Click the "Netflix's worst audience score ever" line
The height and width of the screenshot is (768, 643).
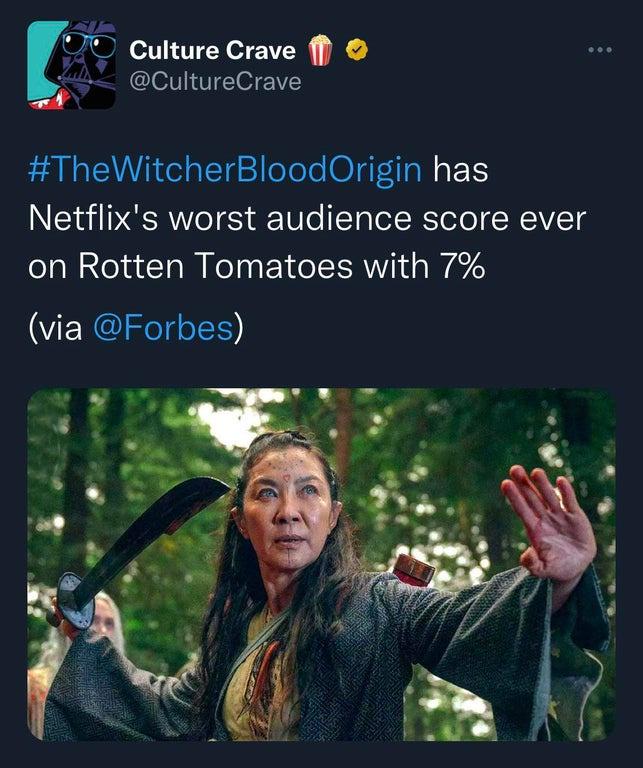click(306, 218)
